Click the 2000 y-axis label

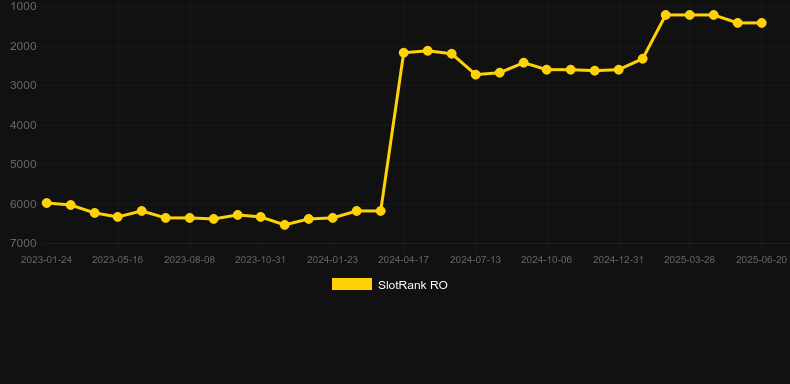[23, 46]
